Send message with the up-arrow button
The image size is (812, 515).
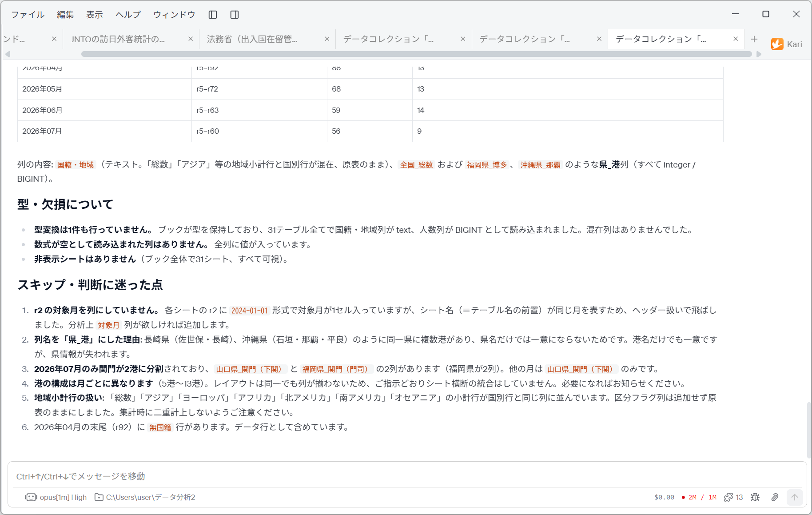point(795,497)
